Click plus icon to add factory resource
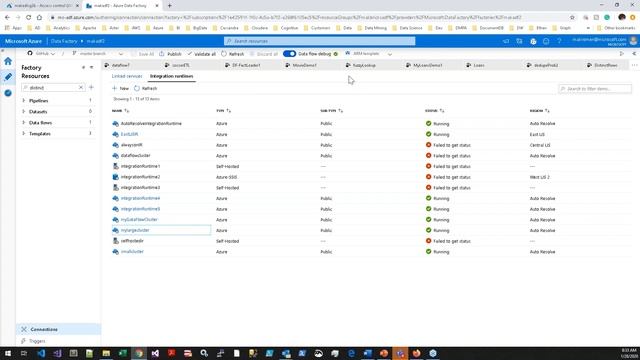This screenshot has width=640, height=360. (x=91, y=87)
